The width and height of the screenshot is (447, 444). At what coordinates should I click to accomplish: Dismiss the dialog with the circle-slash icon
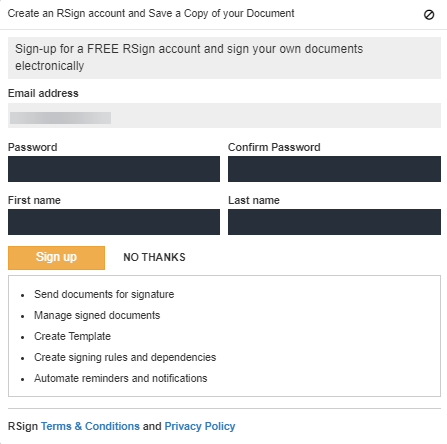[x=429, y=15]
